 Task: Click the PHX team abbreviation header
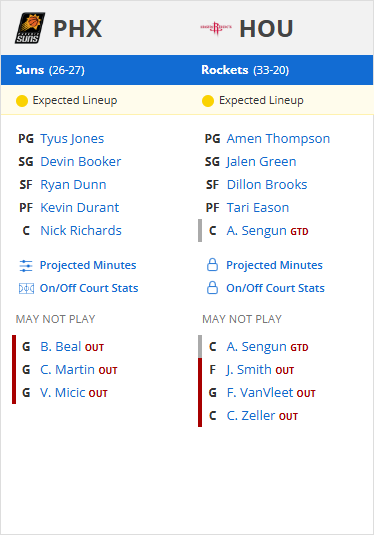pos(78,29)
